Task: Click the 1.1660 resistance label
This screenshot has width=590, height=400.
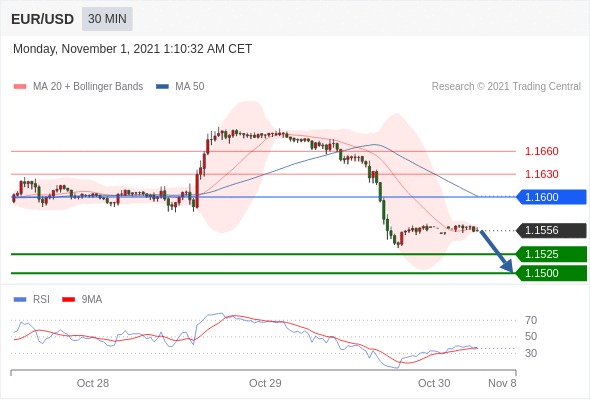Action: pos(541,151)
